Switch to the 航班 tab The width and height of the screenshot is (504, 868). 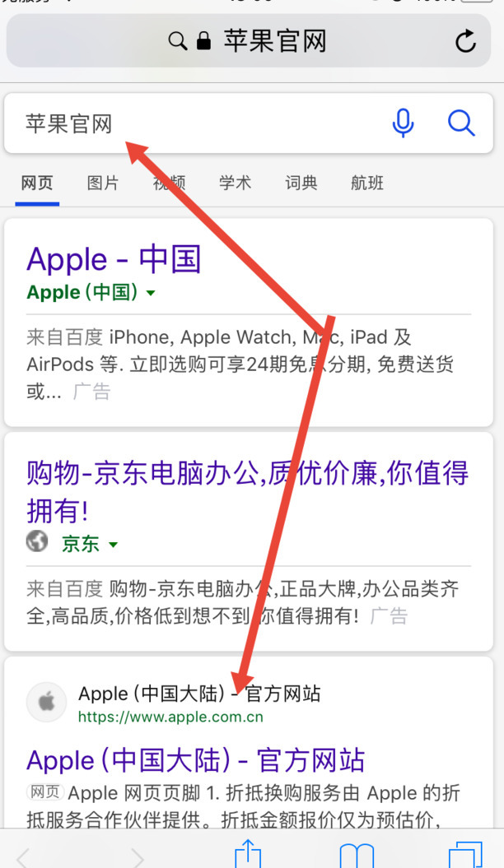[x=367, y=183]
